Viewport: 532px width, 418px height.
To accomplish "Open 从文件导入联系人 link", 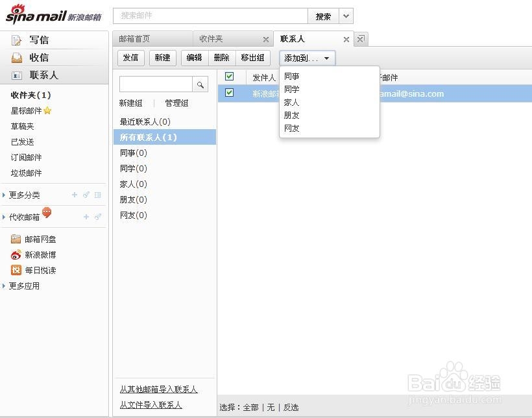I will 151,405.
